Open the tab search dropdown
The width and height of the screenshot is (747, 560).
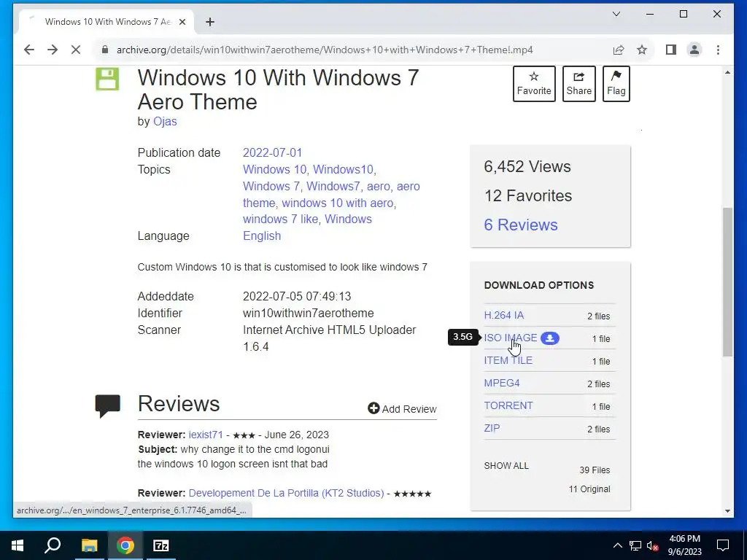616,14
